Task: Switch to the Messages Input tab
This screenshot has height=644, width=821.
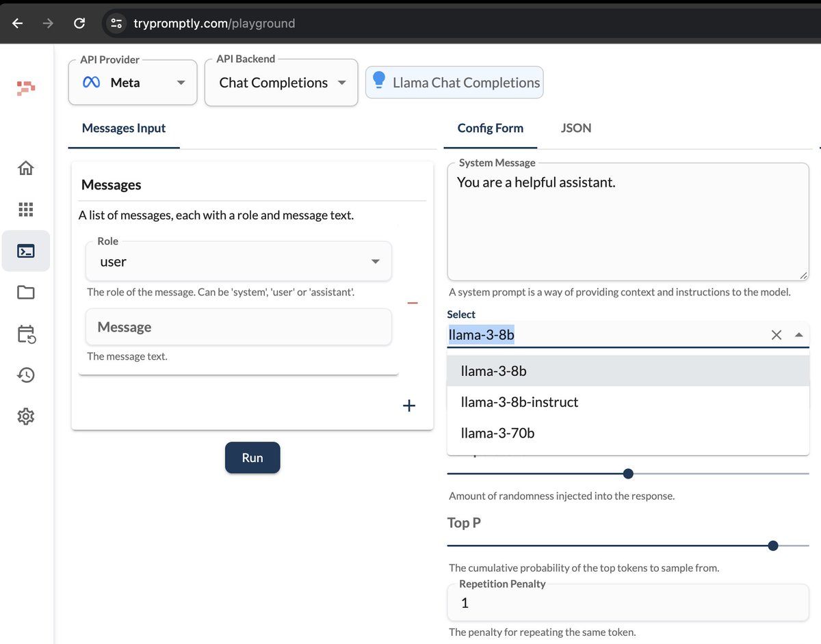Action: (124, 128)
